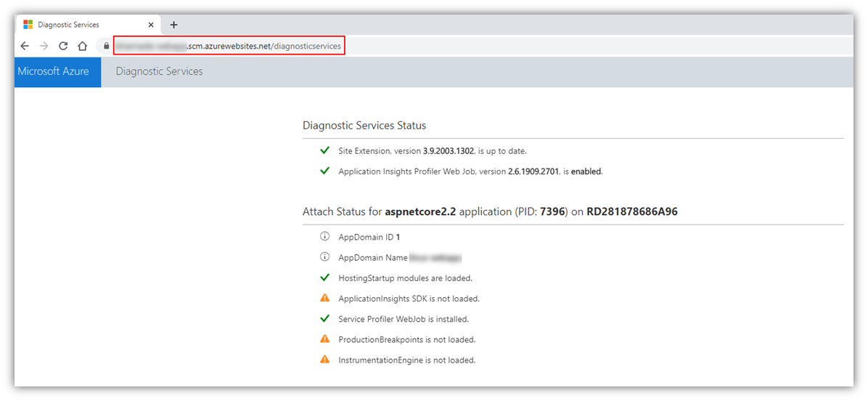Click the 'AppDomain ID 1' line
The image size is (868, 401).
click(x=369, y=237)
